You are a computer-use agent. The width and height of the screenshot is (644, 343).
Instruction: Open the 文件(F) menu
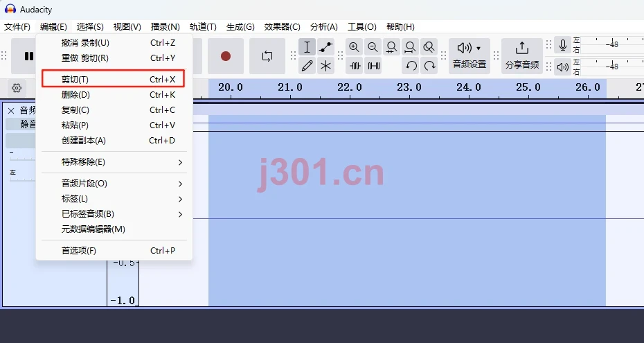(x=17, y=27)
